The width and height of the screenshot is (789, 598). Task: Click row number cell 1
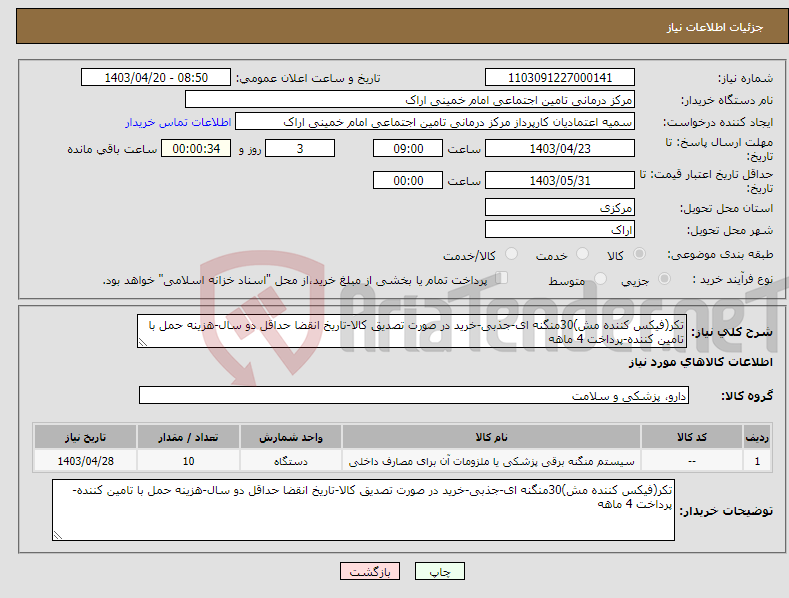pos(757,461)
